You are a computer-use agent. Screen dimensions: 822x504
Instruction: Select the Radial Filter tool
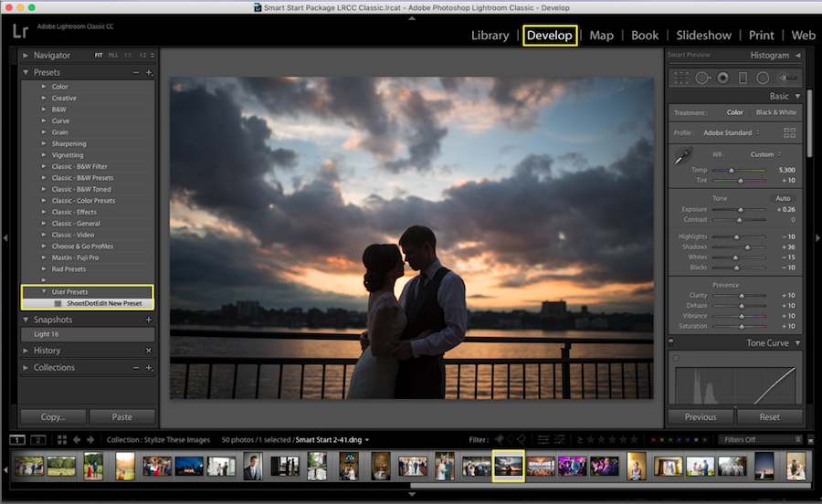tap(763, 78)
